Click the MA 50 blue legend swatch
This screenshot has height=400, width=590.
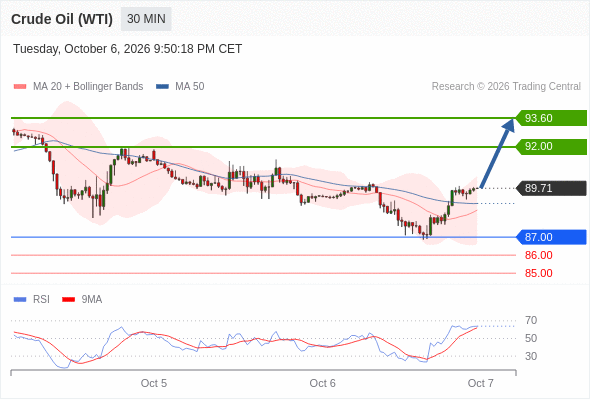(x=162, y=87)
